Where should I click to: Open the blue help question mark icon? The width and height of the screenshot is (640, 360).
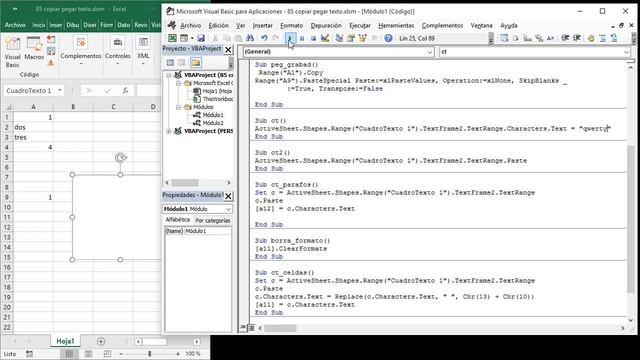(x=388, y=38)
